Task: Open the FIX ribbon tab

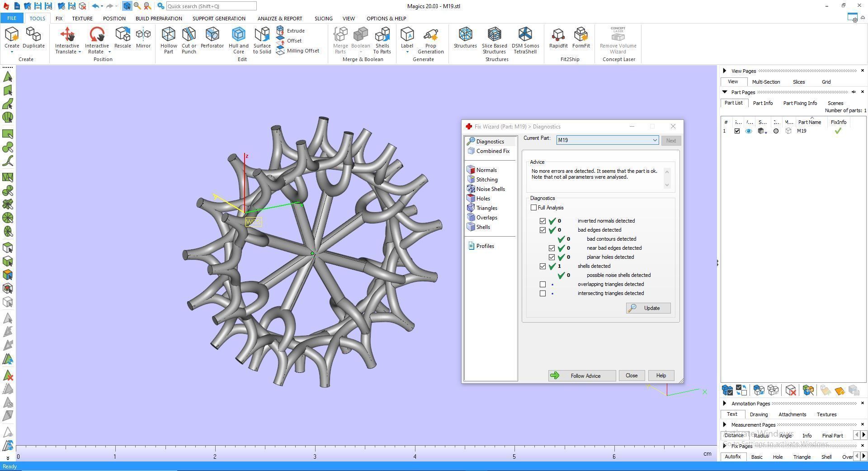Action: [x=59, y=19]
